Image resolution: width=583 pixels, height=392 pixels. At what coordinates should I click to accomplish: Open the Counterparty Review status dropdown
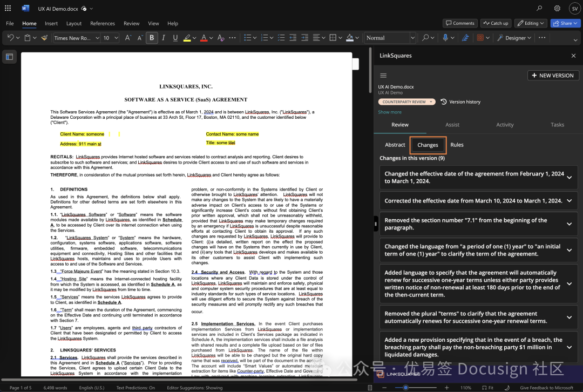(407, 102)
